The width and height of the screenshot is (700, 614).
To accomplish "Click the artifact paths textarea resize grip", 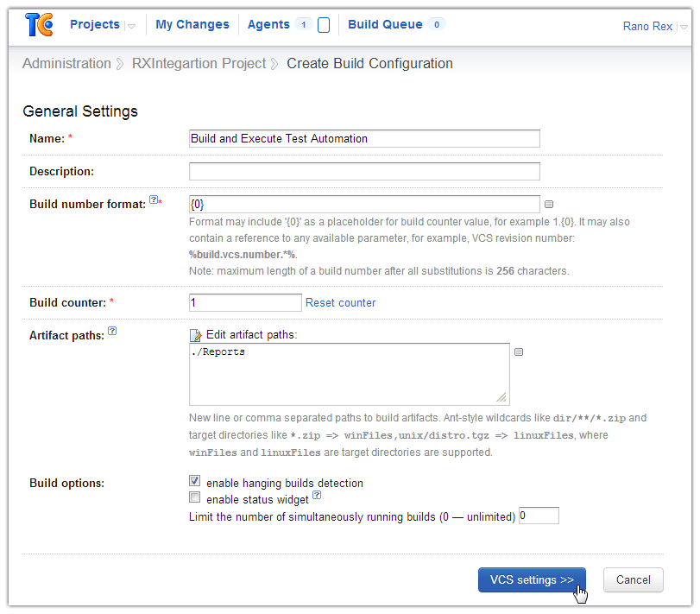I will (501, 397).
